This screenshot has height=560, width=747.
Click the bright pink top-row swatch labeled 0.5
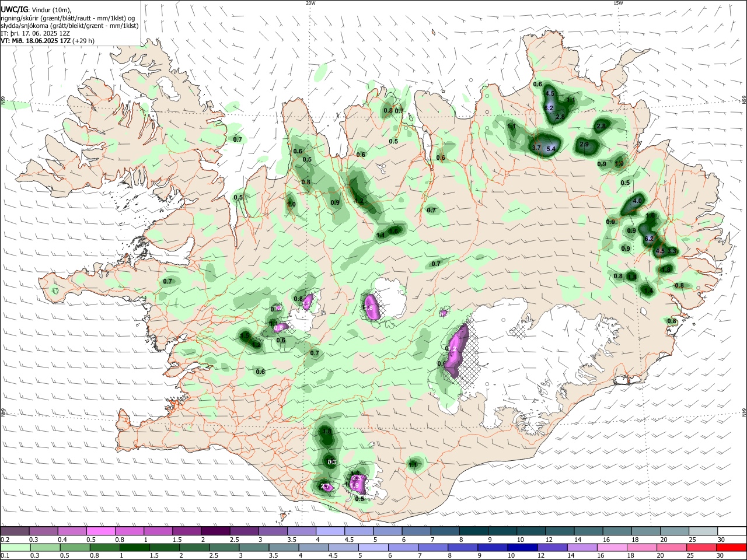[100, 531]
